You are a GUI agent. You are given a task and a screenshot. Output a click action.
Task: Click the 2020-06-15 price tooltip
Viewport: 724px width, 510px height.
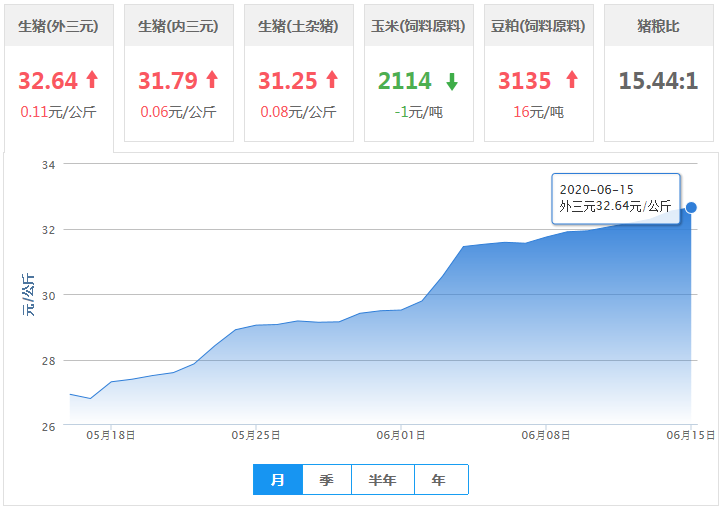pyautogui.click(x=615, y=198)
